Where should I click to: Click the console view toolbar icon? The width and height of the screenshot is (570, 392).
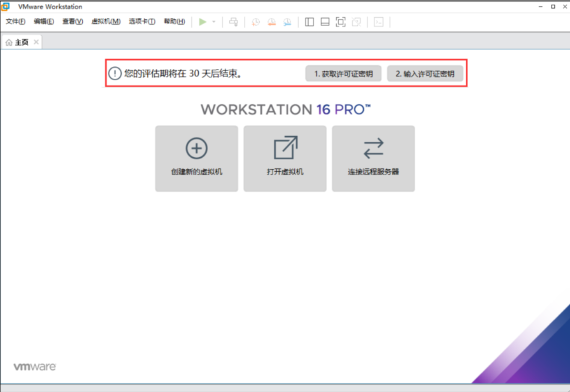coord(379,22)
